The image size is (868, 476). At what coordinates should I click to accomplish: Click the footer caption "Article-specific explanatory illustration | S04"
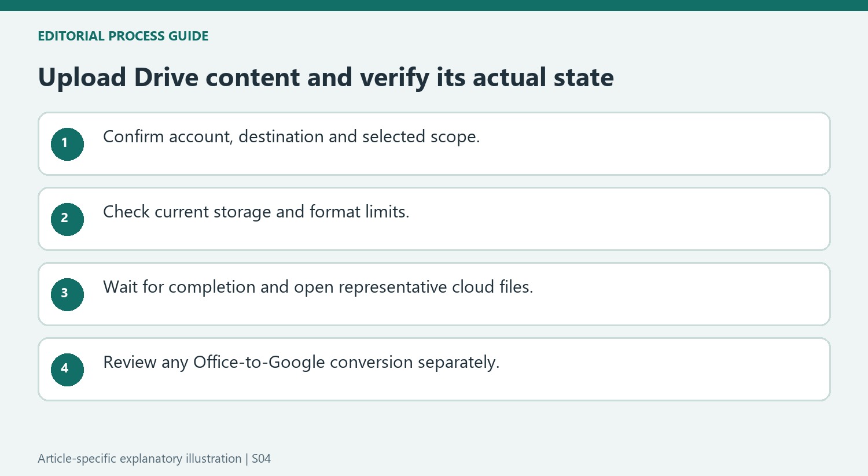(x=155, y=459)
